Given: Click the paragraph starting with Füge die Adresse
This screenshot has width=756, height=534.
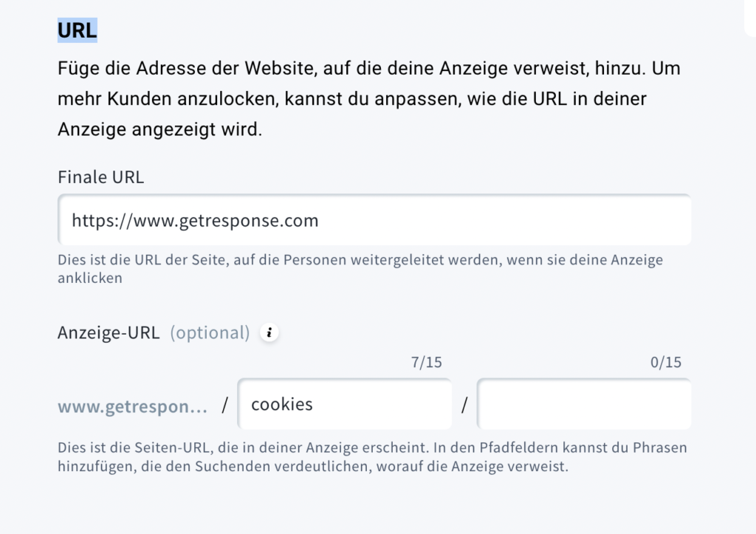Looking at the screenshot, I should click(x=369, y=99).
